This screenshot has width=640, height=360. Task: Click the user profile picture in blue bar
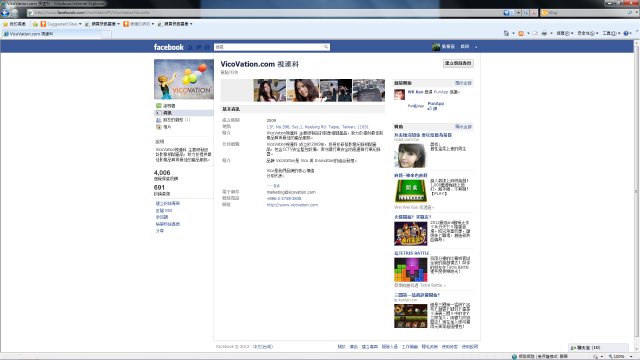pyautogui.click(x=436, y=47)
